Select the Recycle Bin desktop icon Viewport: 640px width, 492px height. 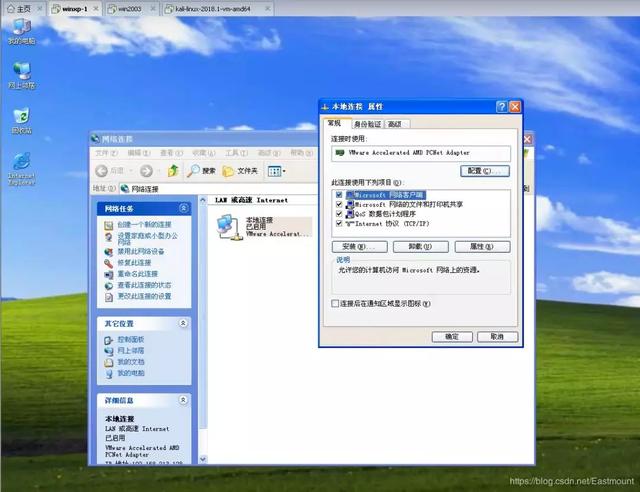click(21, 117)
